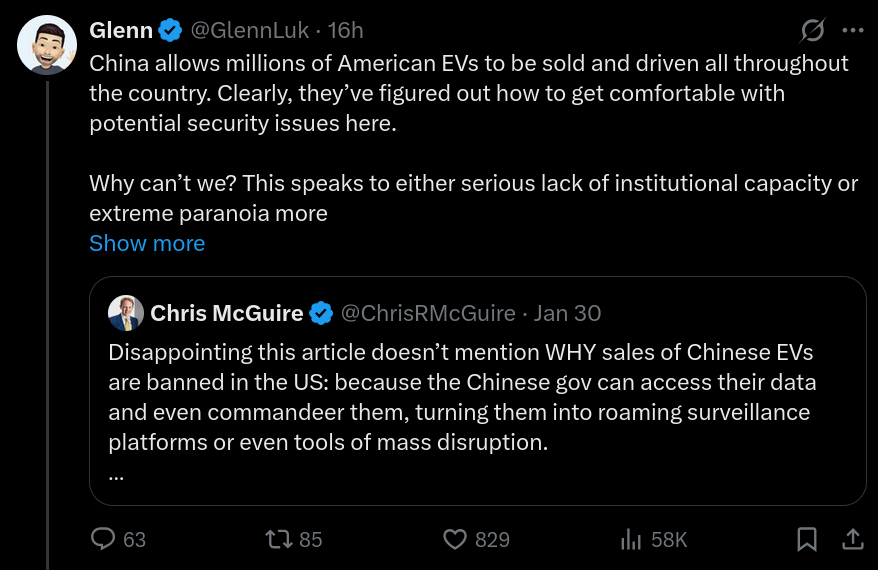
Task: Open view analytics bar chart icon
Action: pyautogui.click(x=631, y=539)
